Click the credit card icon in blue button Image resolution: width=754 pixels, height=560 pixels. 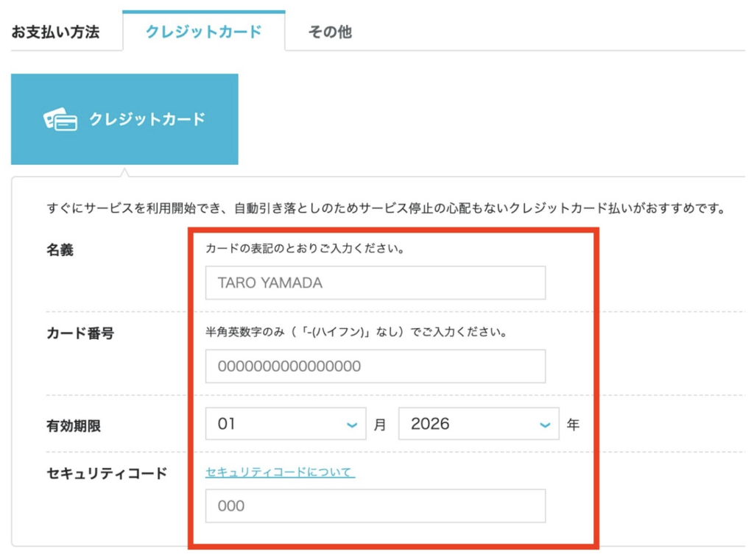click(x=60, y=119)
